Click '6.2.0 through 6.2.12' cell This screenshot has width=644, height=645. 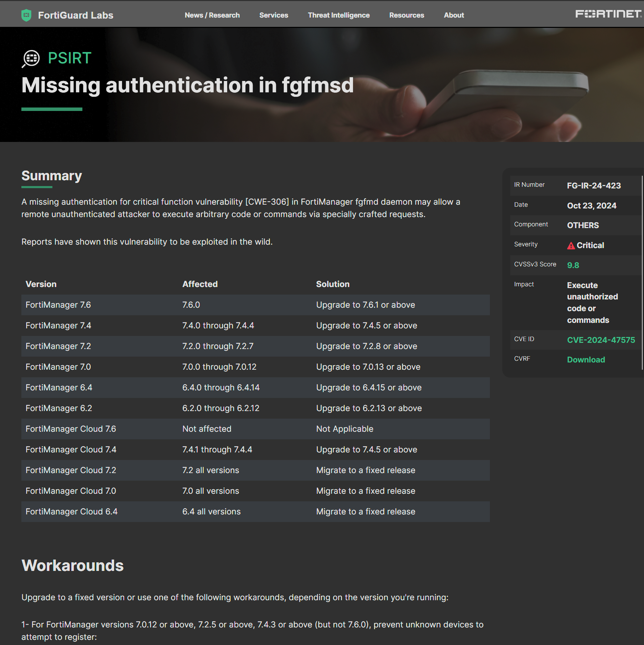point(221,408)
